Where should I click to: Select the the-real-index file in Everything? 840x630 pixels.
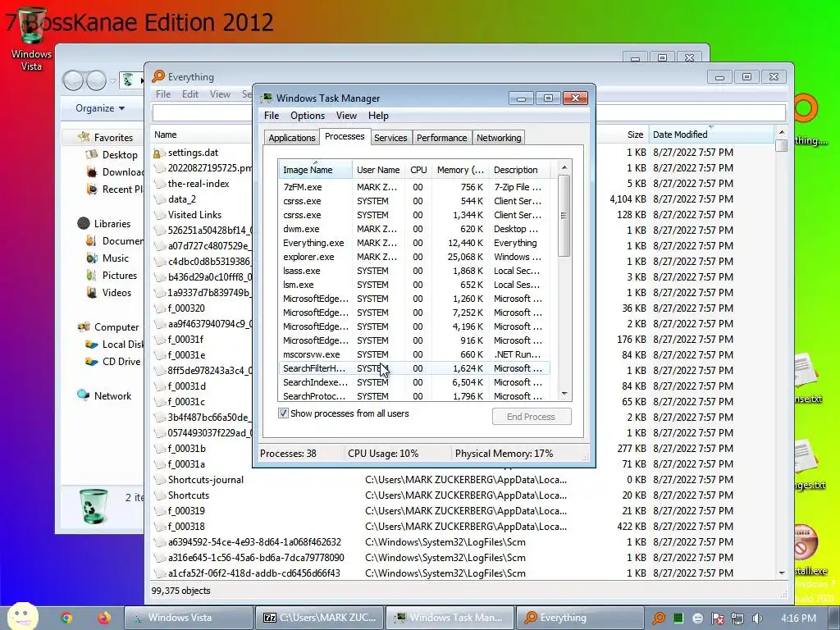point(199,183)
